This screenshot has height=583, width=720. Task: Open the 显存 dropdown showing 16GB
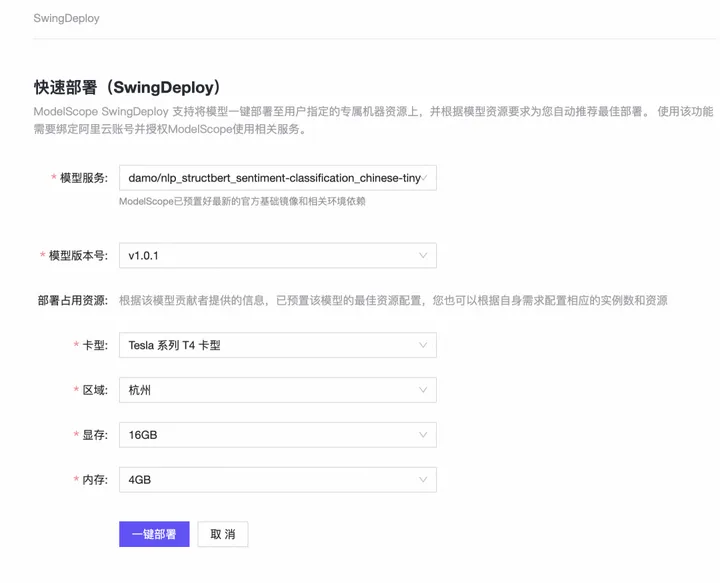point(277,435)
